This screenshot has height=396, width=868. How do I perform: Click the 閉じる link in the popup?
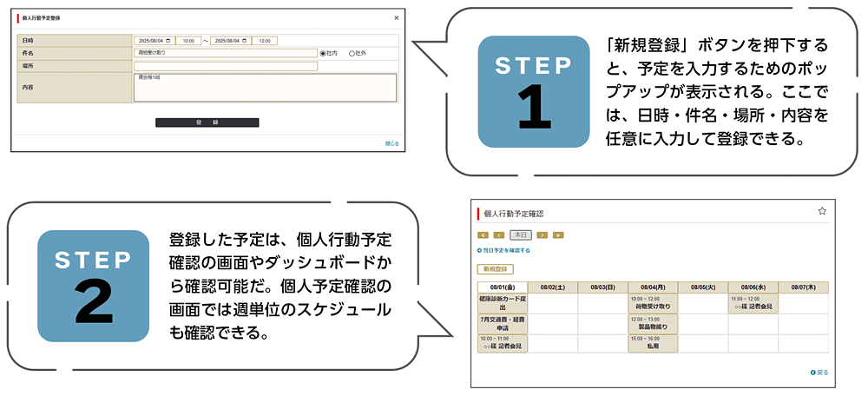coord(392,143)
